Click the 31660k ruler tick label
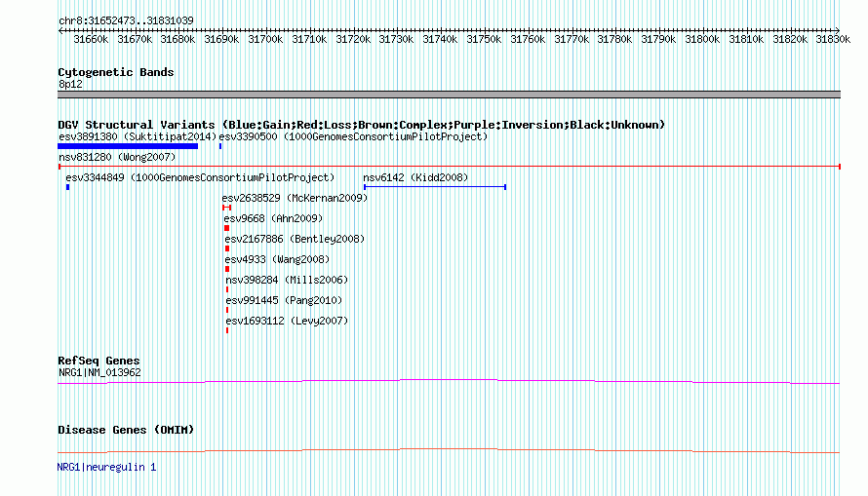Screen dimensions: 868x496 pos(91,40)
